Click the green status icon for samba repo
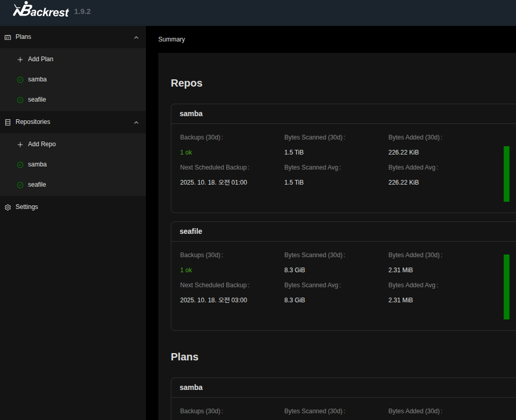Viewport: 516px width, 420px height. click(x=20, y=165)
